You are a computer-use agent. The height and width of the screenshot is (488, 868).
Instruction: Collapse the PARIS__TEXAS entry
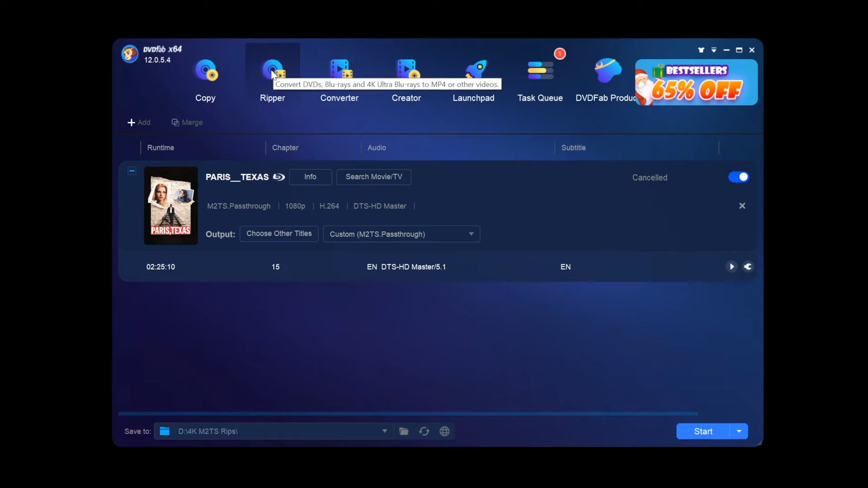pyautogui.click(x=132, y=171)
